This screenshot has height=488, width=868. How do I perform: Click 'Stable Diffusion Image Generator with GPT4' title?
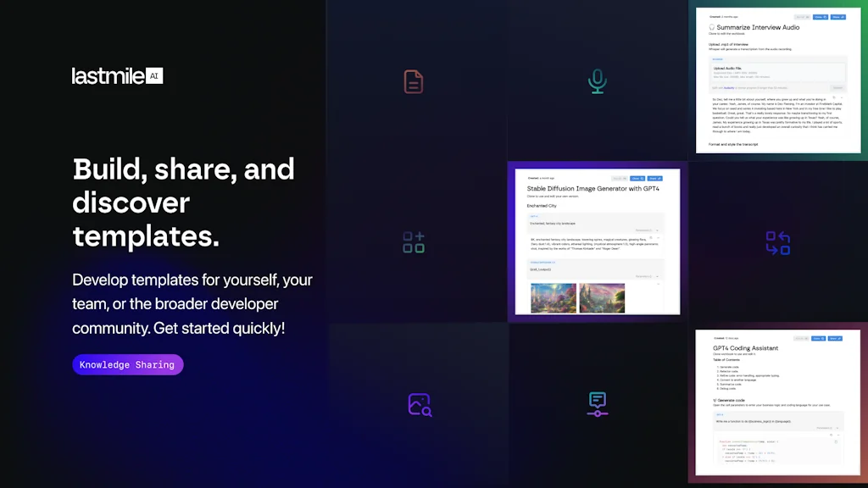[593, 189]
